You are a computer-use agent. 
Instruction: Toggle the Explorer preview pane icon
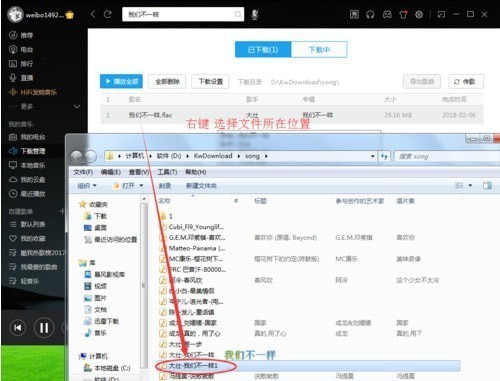[x=487, y=185]
